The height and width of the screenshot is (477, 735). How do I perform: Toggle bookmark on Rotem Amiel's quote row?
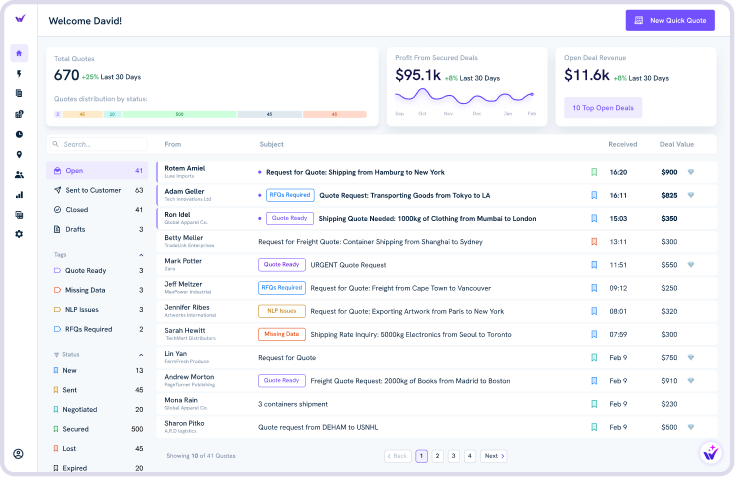pos(593,172)
